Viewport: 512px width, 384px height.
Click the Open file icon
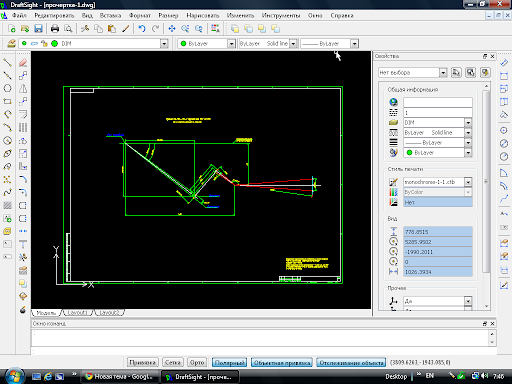click(x=25, y=29)
